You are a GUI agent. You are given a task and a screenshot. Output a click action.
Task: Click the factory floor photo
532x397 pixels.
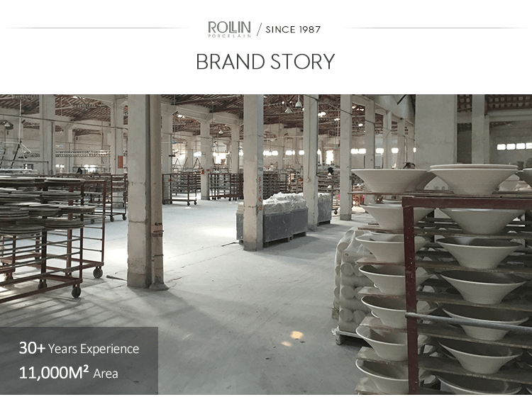[266, 245]
